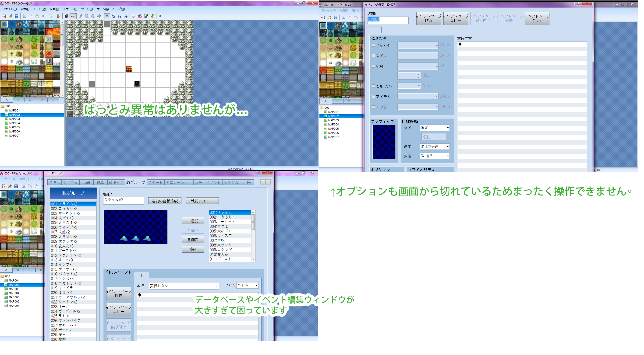Click 名前 field containing EV007

point(388,20)
